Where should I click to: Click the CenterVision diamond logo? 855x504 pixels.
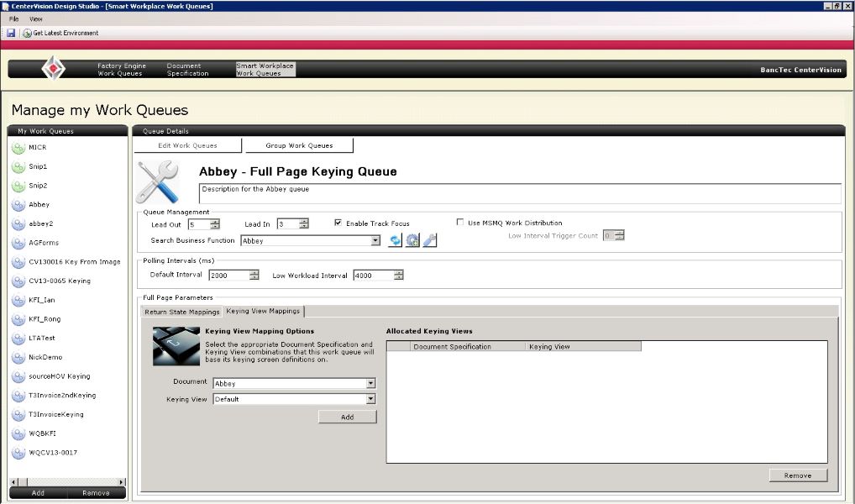[54, 68]
